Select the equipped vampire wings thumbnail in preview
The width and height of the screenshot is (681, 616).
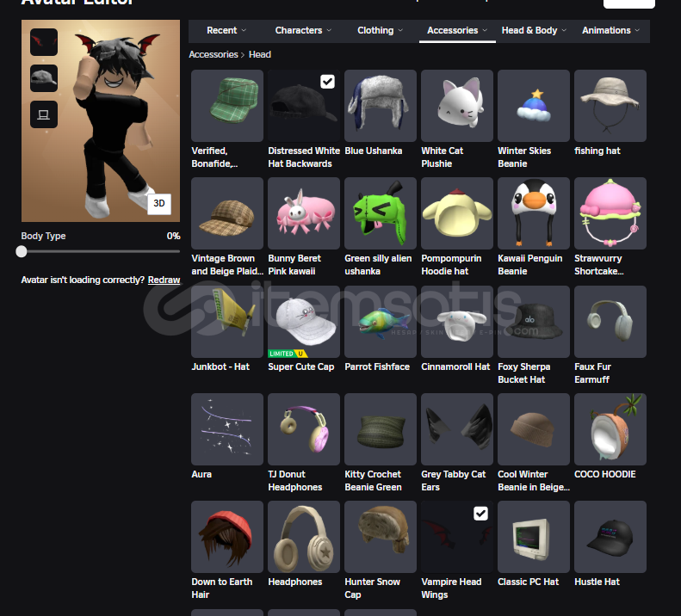[x=44, y=42]
